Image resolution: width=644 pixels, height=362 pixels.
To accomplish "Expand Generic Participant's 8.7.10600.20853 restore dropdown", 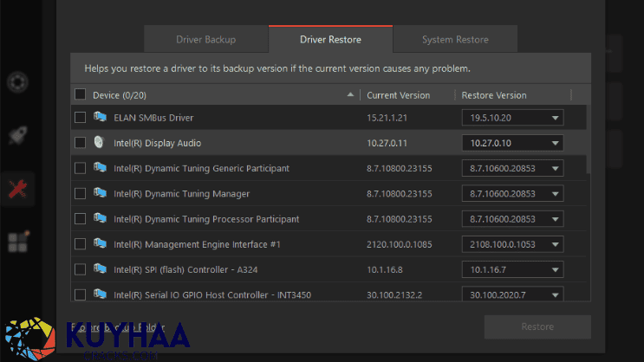I will (x=512, y=168).
